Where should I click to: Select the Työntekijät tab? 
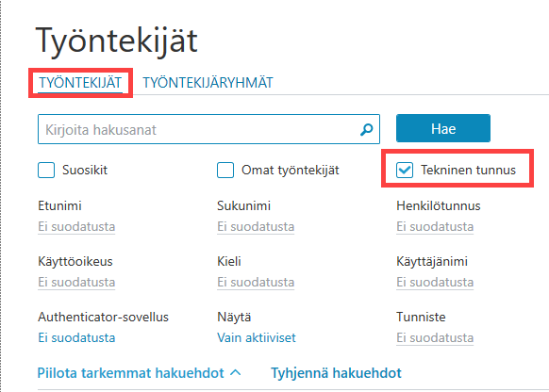80,83
